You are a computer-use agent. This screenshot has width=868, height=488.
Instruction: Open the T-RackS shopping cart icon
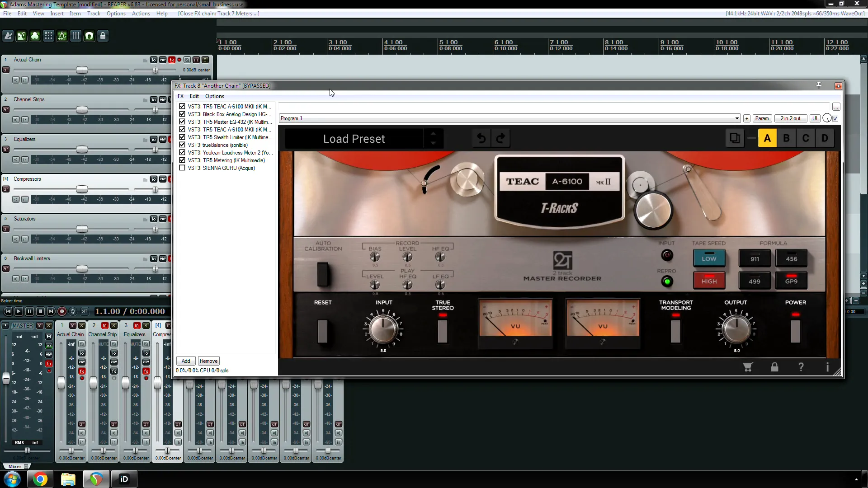tap(748, 367)
